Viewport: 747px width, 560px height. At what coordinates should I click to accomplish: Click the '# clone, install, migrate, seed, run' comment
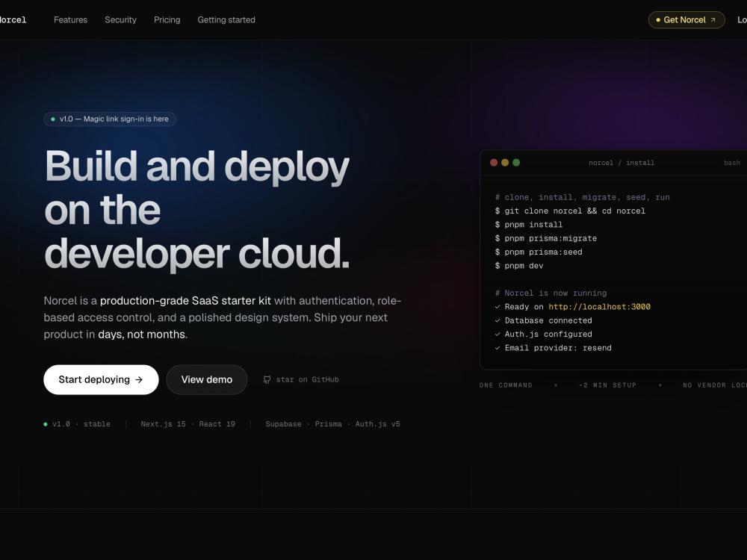coord(582,197)
